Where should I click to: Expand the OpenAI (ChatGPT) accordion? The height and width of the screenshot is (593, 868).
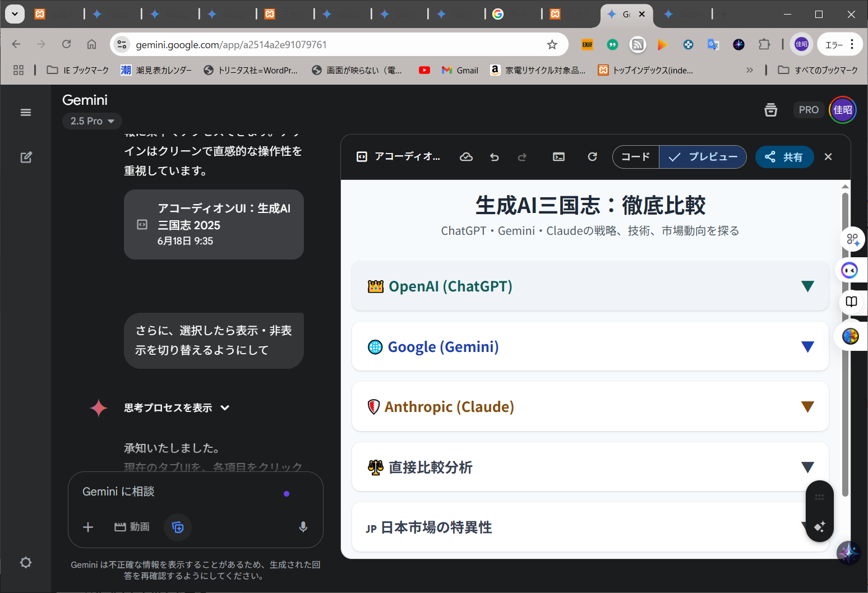pos(590,286)
